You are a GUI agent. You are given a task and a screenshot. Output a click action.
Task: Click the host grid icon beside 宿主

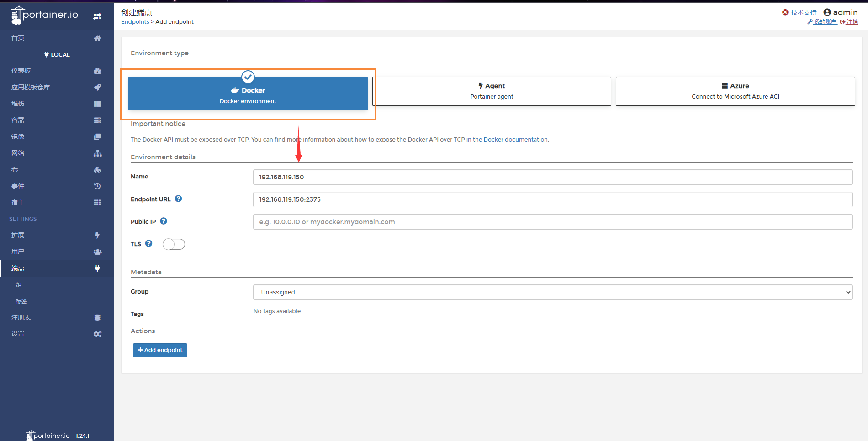pos(97,202)
